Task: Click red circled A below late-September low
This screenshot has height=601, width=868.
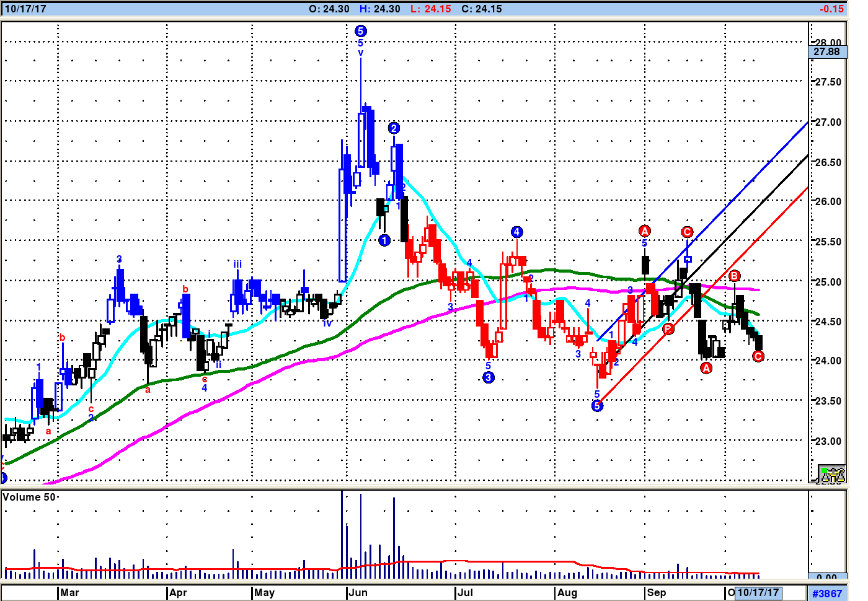Action: pyautogui.click(x=706, y=368)
